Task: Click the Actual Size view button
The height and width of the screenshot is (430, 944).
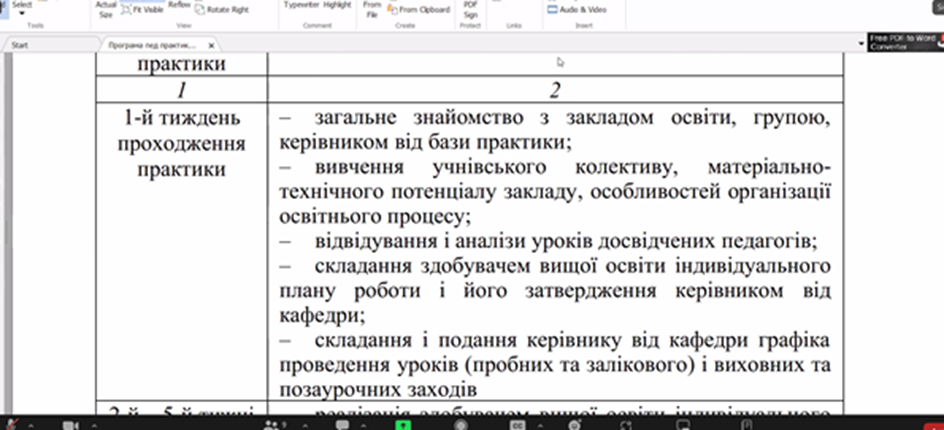Action: click(x=106, y=9)
